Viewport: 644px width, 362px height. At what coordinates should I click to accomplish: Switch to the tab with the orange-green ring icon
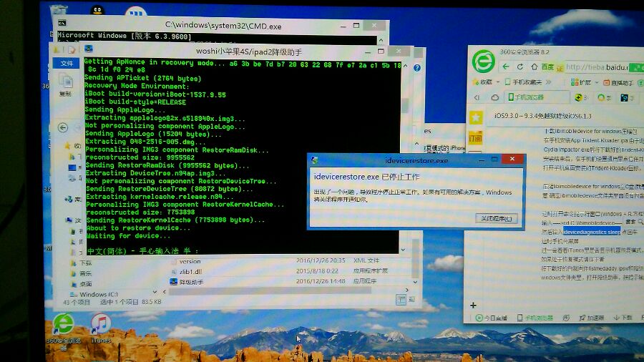(x=602, y=98)
